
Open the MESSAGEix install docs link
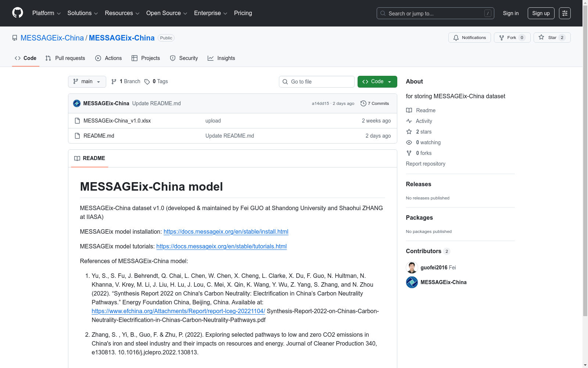(x=226, y=231)
